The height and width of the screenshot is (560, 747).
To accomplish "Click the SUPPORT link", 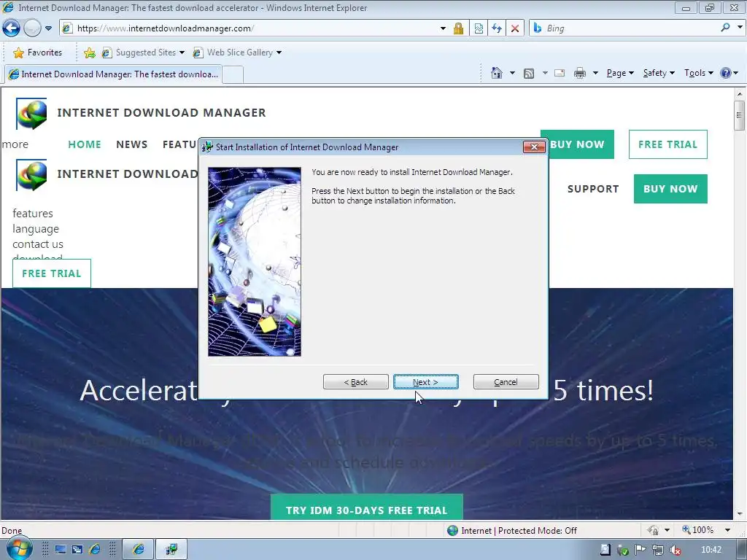I will 593,189.
